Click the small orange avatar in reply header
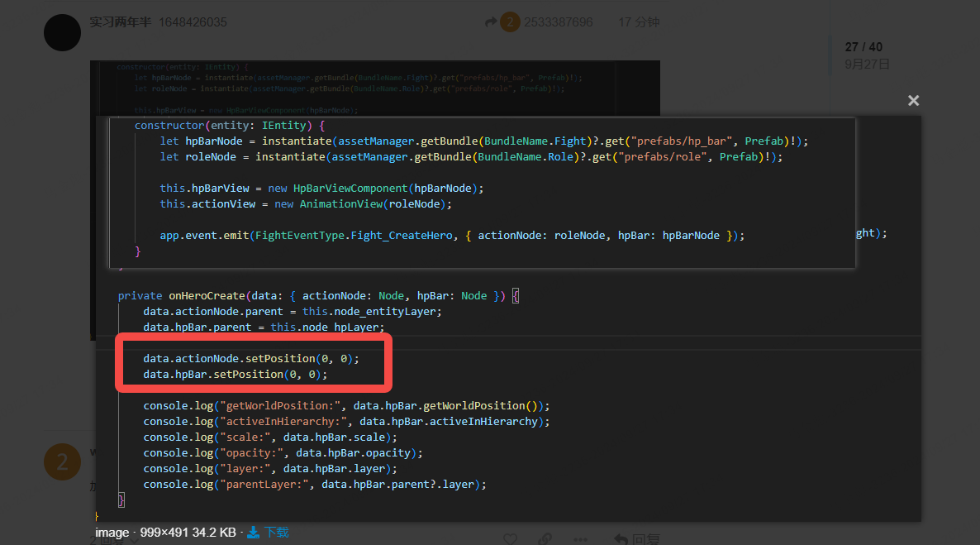 pyautogui.click(x=510, y=22)
